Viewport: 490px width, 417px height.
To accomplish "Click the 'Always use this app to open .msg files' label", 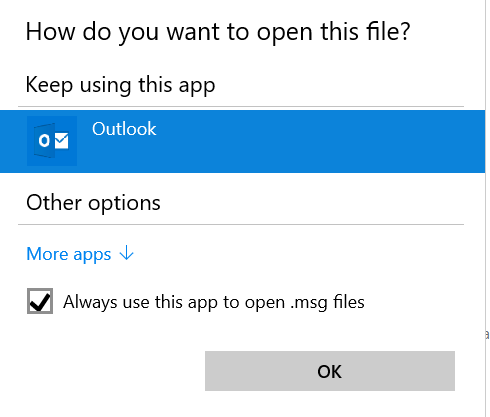I will point(214,302).
